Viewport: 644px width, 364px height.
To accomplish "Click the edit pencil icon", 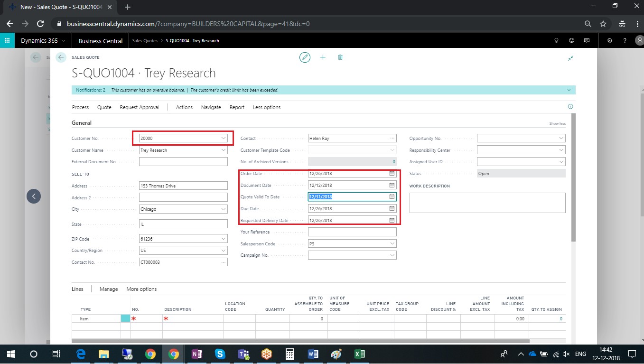I will [x=305, y=57].
